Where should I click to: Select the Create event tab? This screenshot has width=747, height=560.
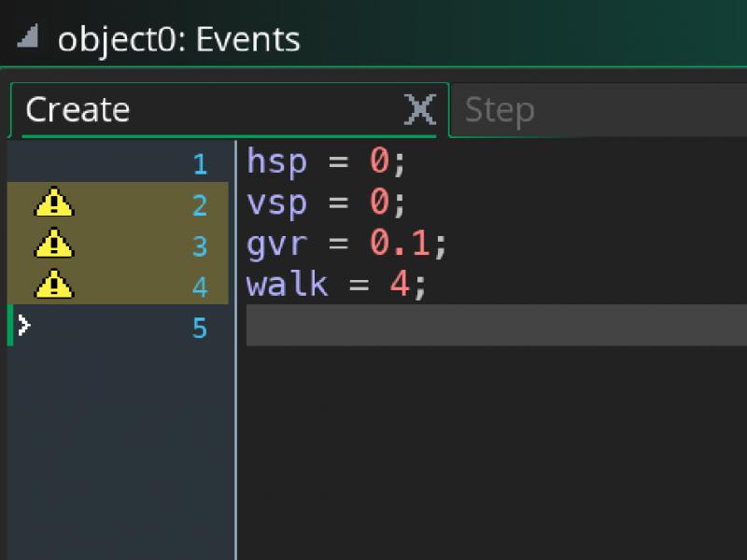tap(78, 110)
